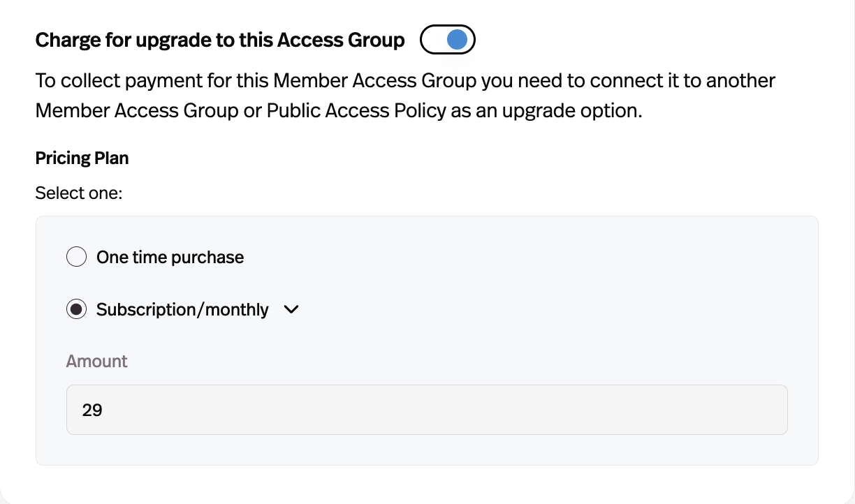Click the Pricing Plan heading
This screenshot has height=504, width=855.
coord(82,158)
